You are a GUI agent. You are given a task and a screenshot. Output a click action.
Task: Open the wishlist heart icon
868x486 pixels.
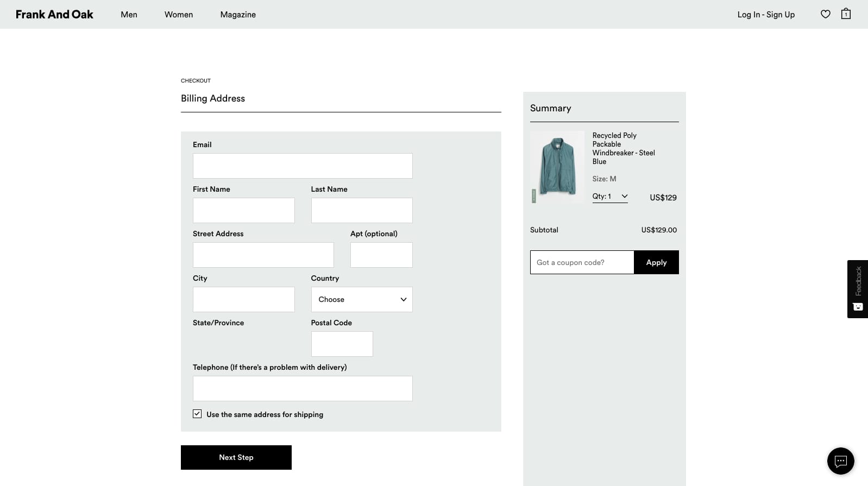pyautogui.click(x=825, y=14)
